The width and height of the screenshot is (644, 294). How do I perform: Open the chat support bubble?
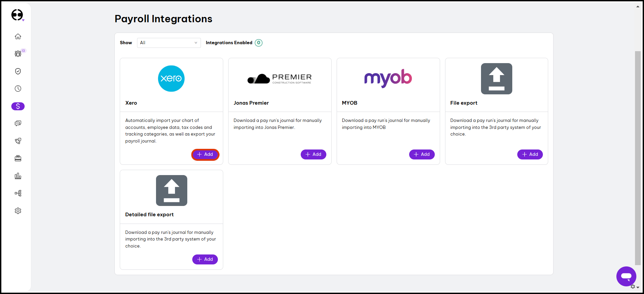point(626,276)
